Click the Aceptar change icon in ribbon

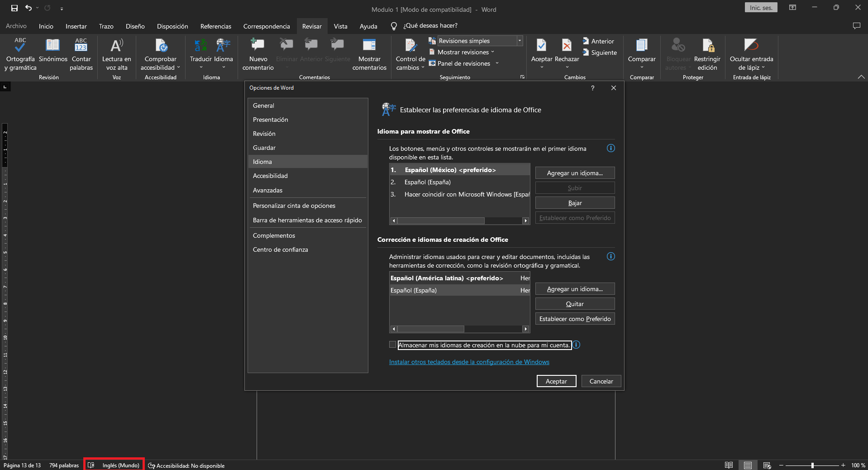[x=542, y=53]
